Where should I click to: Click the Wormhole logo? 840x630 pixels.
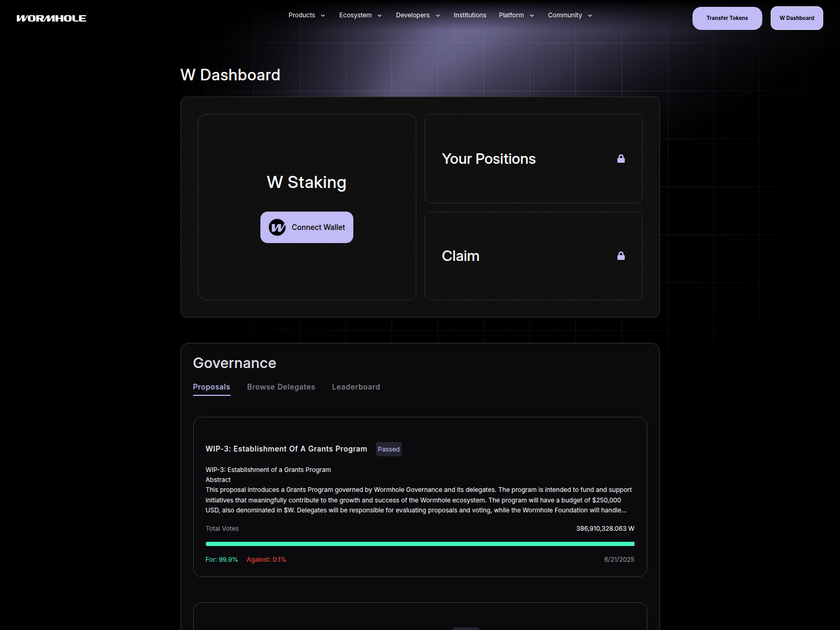pos(51,18)
